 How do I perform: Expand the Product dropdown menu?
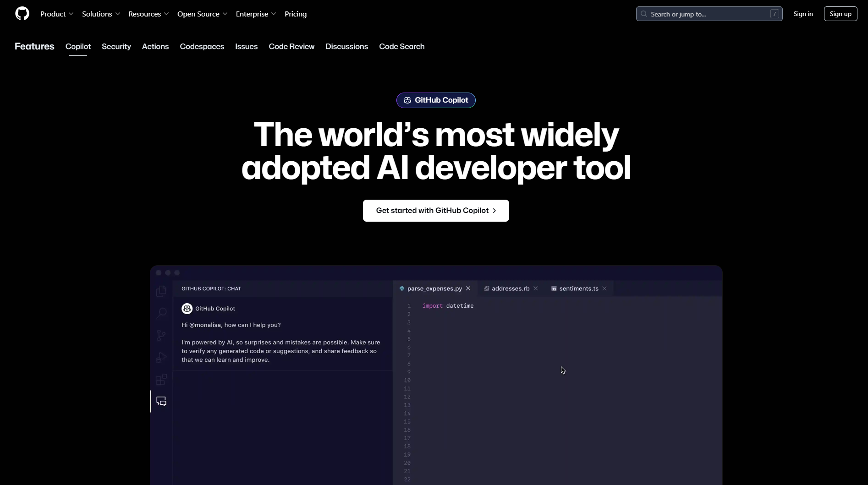[x=57, y=14]
